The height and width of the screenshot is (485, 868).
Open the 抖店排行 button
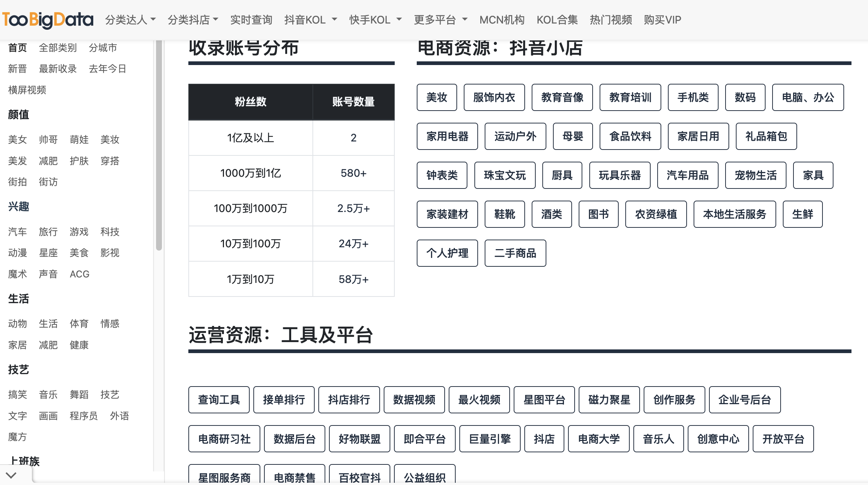point(349,400)
